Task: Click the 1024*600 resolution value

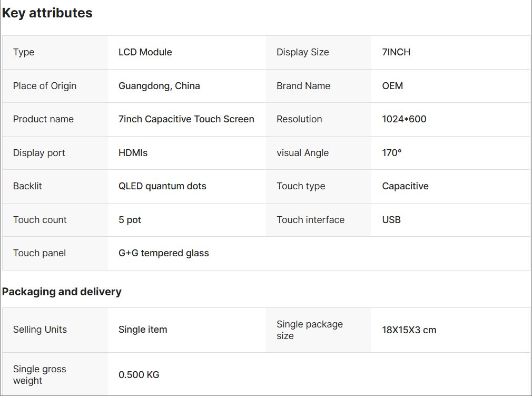Action: pyautogui.click(x=404, y=119)
